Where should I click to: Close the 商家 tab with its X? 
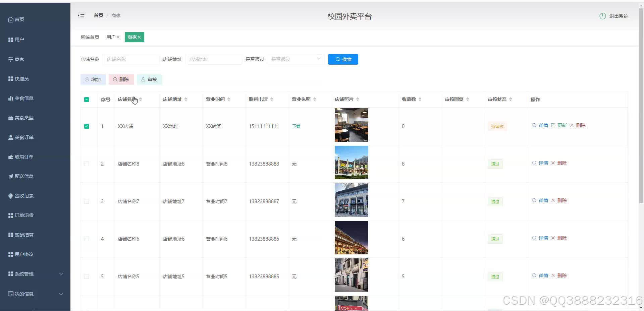[x=139, y=37]
